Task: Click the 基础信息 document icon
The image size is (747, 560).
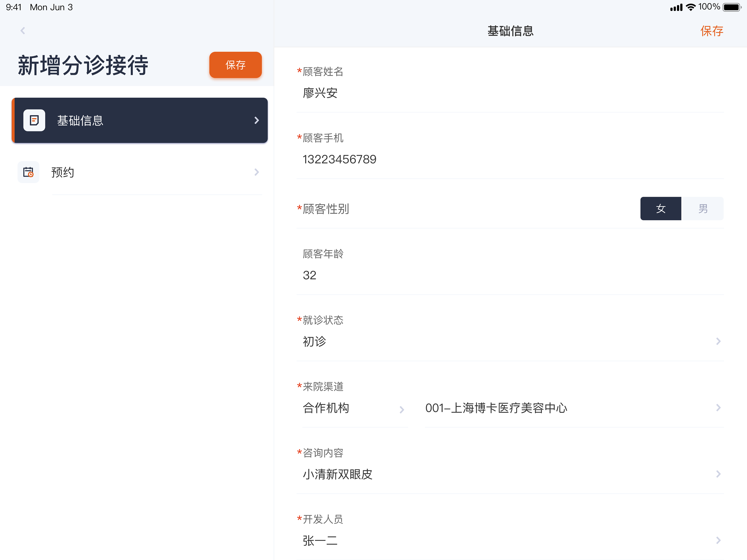Action: (x=34, y=120)
